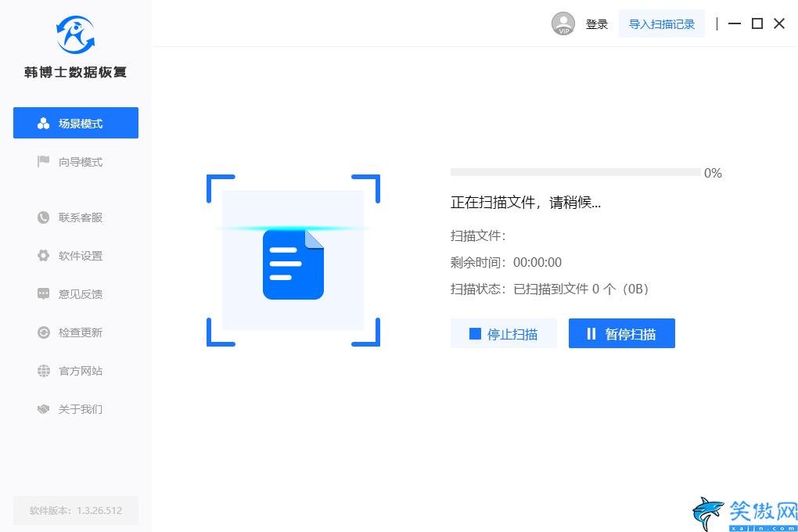This screenshot has width=798, height=532.
Task: Open 联系客服 from the sidebar
Action: 70,217
